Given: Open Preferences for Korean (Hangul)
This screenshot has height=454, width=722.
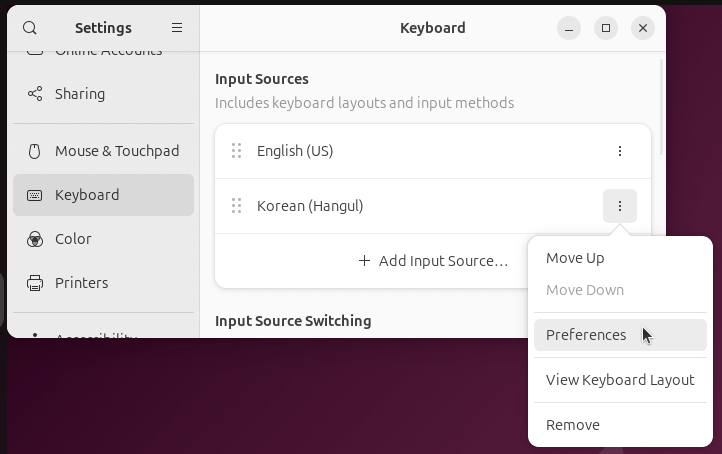Looking at the screenshot, I should [x=620, y=335].
